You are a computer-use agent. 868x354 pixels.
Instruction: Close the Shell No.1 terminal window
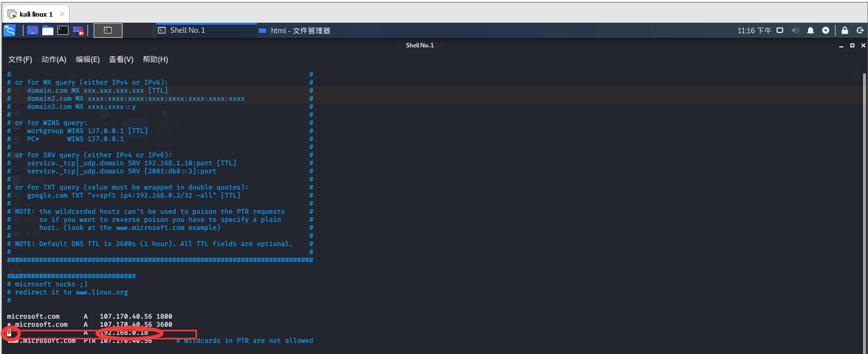coord(863,45)
